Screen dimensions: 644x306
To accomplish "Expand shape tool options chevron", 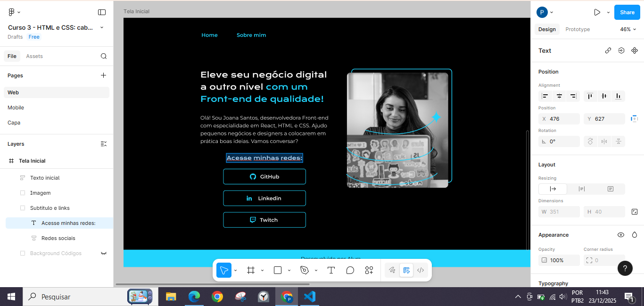I will click(289, 270).
